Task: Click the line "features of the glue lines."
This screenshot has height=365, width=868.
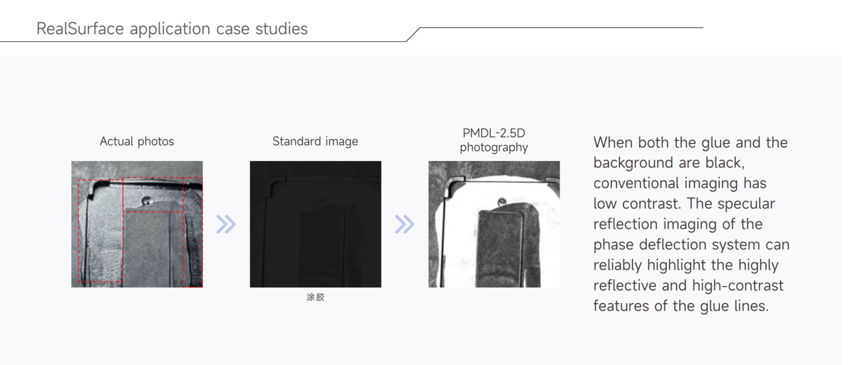Action: pos(680,306)
